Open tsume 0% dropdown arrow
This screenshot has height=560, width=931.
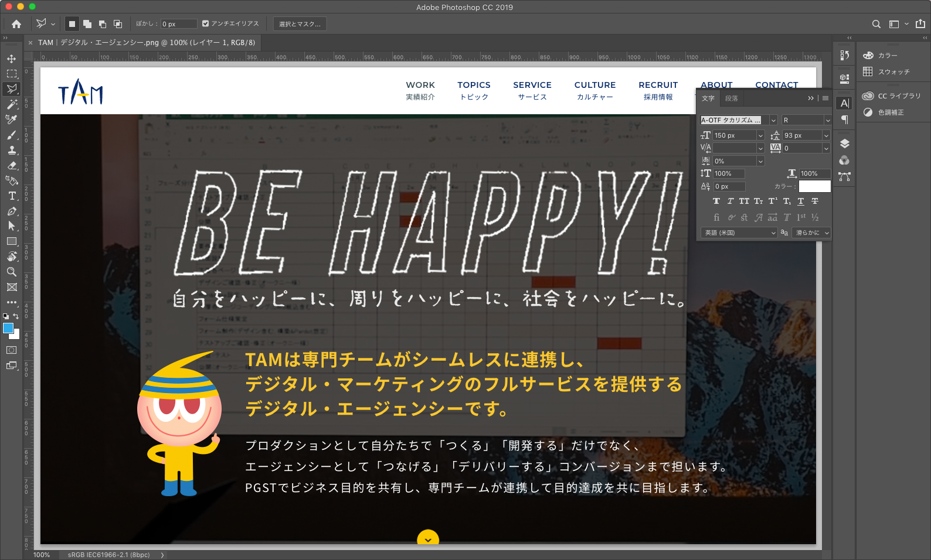[760, 161]
